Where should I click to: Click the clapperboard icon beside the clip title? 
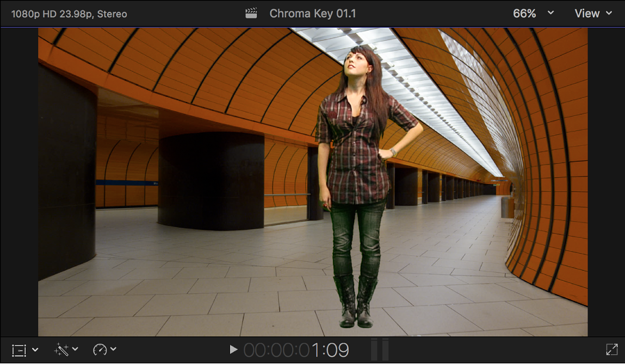point(251,12)
